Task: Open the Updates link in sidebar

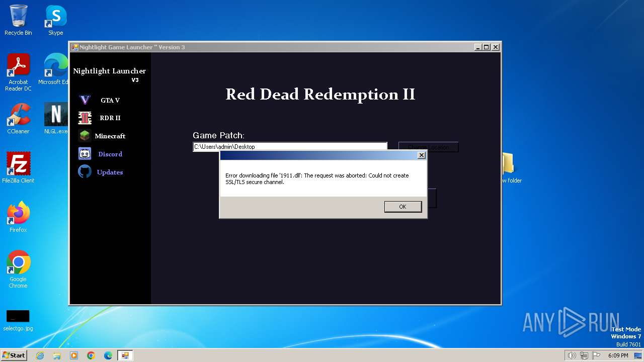Action: (110, 172)
